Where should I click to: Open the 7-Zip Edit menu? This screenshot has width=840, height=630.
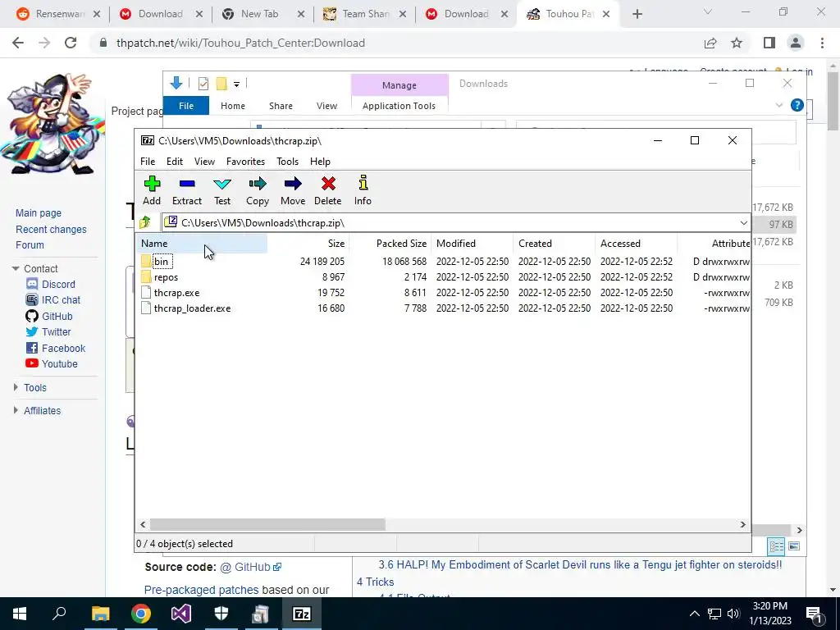tap(175, 162)
